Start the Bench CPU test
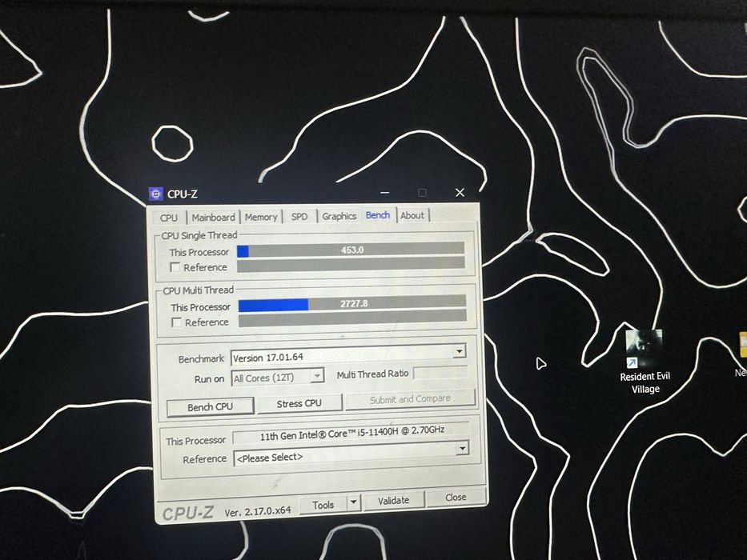The image size is (747, 560). 210,406
